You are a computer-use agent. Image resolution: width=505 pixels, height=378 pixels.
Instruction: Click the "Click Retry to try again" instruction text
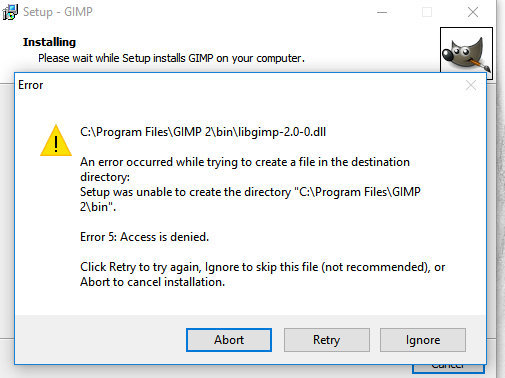263,274
